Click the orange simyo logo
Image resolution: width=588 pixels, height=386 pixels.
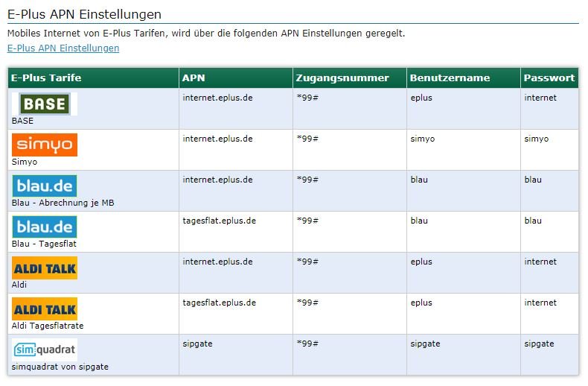(x=45, y=145)
